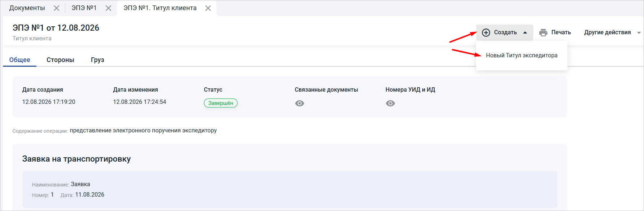Switch to the ЭПЭ №1 tab
This screenshot has width=644, height=211.
tap(84, 8)
